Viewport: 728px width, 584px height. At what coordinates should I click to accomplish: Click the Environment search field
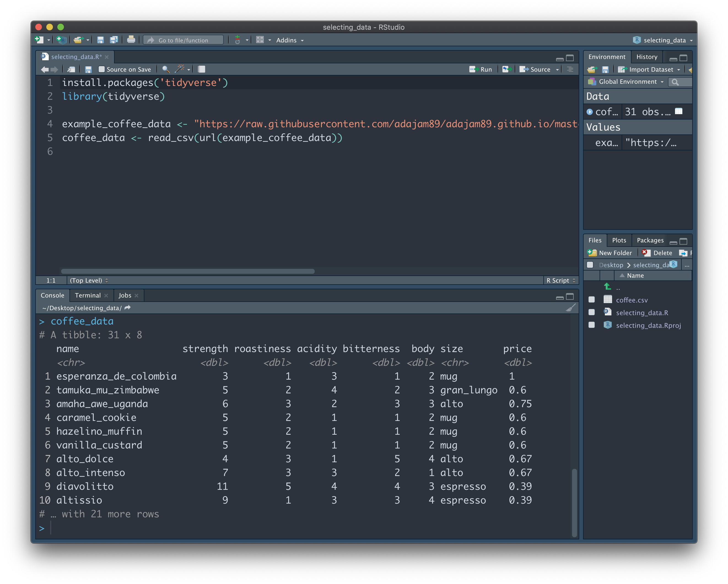point(680,82)
